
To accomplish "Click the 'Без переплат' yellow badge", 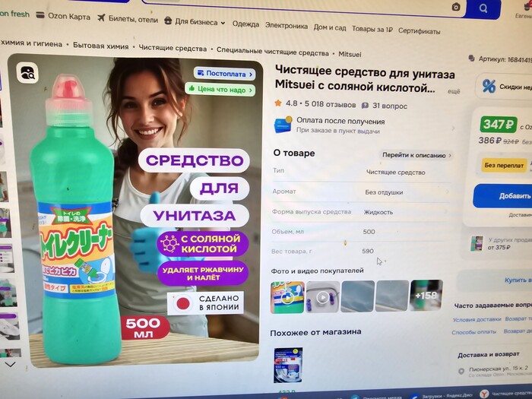I will (x=504, y=165).
